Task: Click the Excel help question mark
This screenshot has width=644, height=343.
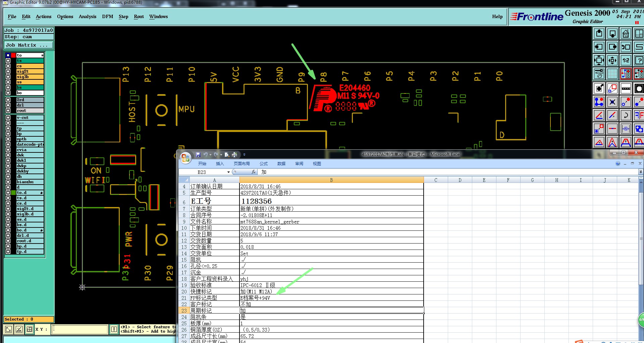Action: point(618,163)
